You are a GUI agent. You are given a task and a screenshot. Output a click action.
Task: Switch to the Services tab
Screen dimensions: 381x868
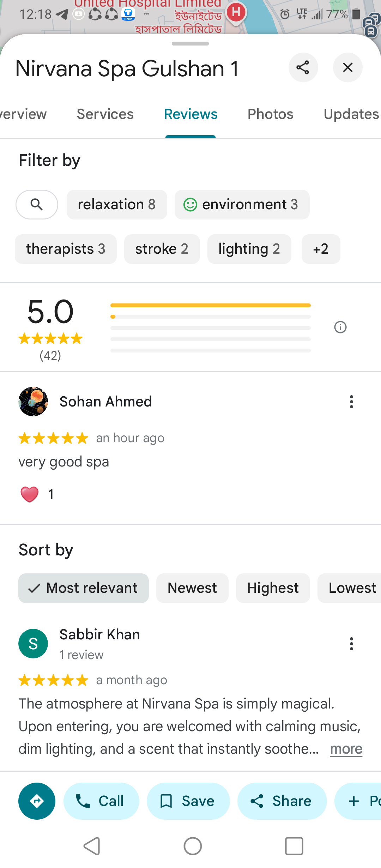click(105, 114)
